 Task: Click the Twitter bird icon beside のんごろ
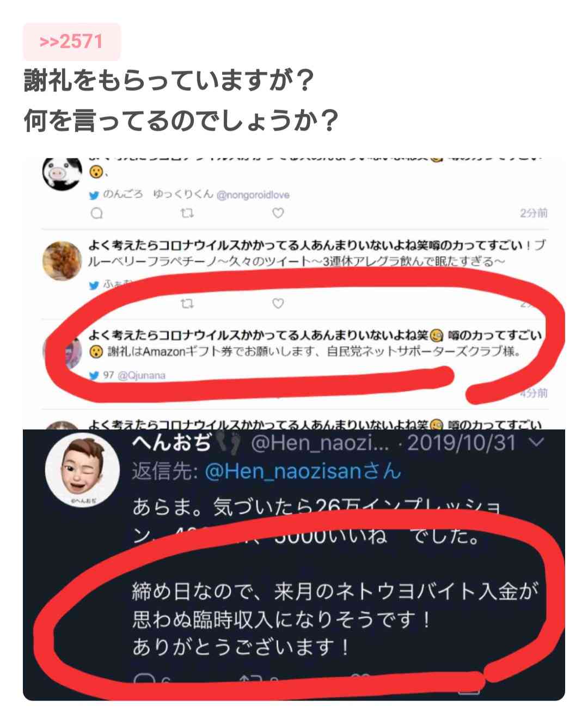pyautogui.click(x=94, y=195)
